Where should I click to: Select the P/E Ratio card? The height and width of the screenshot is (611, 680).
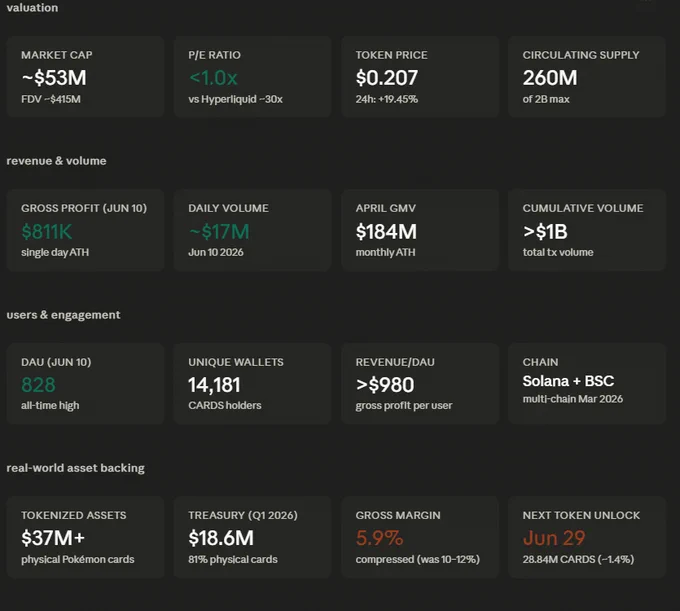[x=252, y=77]
